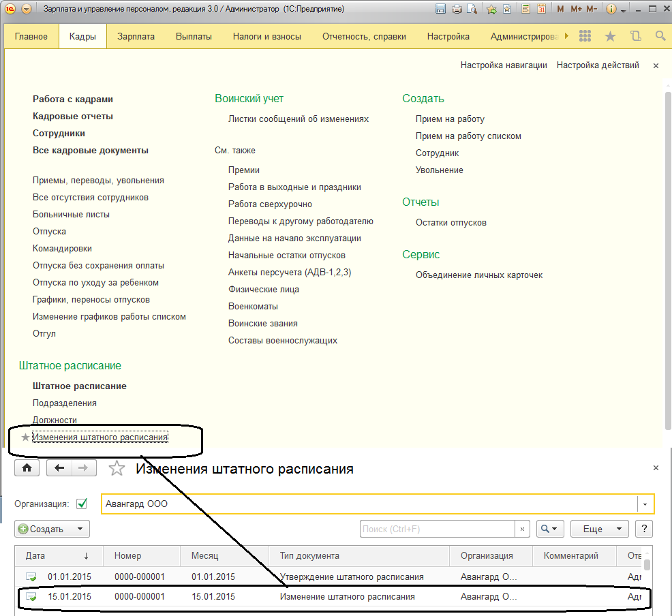Screen dimensions: 672x616
Task: Open the calculator icon
Action: tap(525, 10)
